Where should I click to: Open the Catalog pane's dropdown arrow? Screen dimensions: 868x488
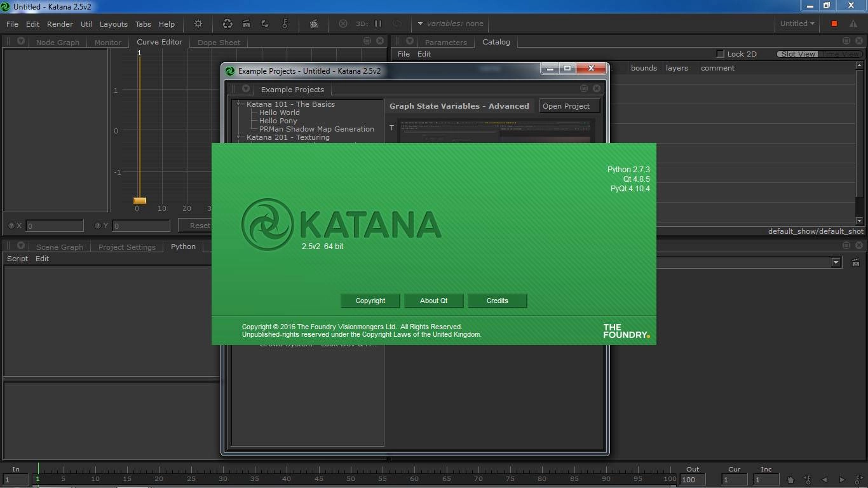410,41
